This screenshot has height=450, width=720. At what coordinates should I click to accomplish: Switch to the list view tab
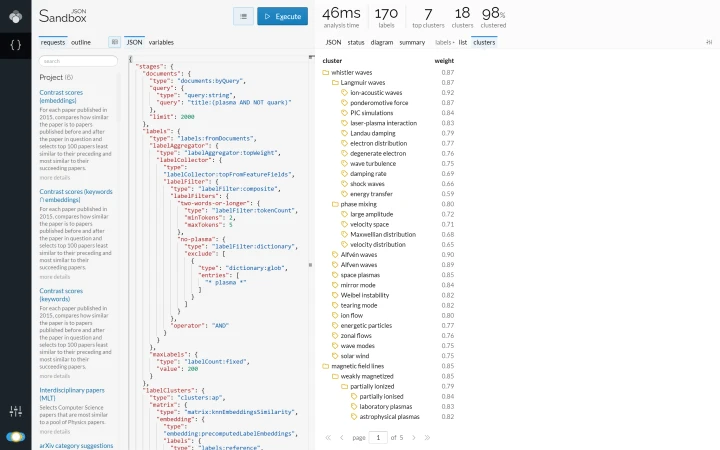[x=462, y=42]
